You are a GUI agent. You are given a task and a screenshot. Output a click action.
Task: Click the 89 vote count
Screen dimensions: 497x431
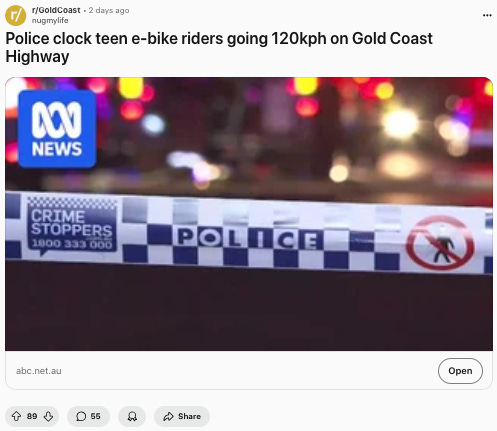32,416
